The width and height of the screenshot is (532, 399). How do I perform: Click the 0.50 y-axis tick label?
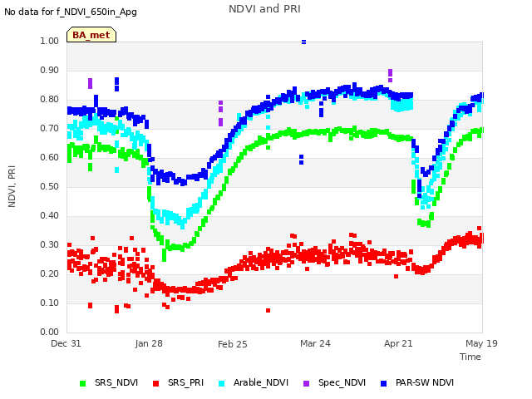point(50,186)
